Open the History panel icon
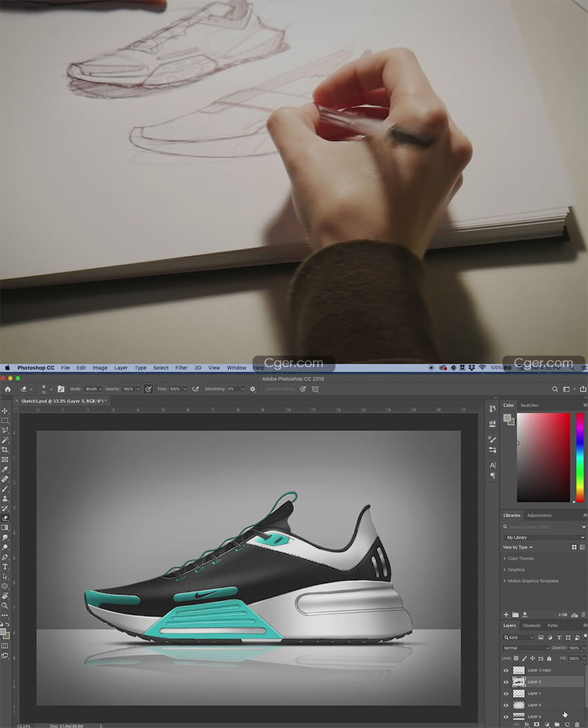 (x=492, y=408)
